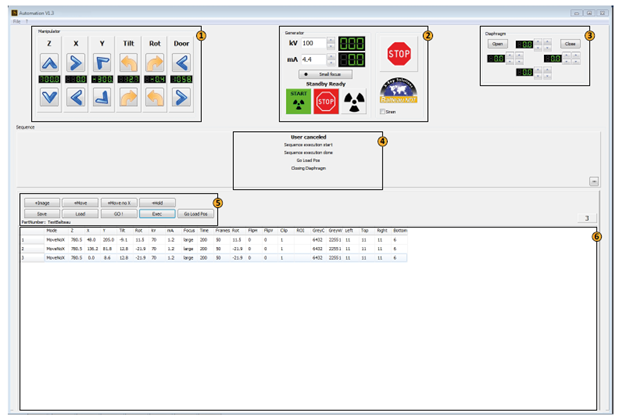
Task: Open the ? help menu
Action: click(27, 21)
